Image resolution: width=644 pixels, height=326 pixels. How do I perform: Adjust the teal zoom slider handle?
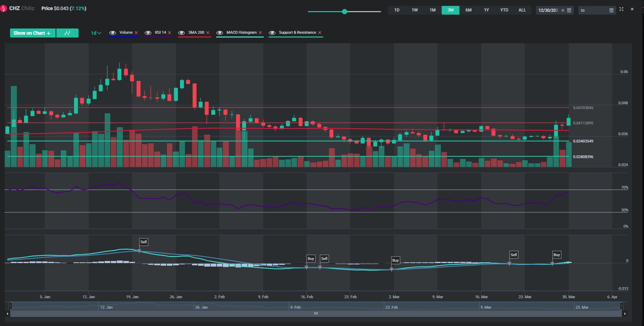344,11
